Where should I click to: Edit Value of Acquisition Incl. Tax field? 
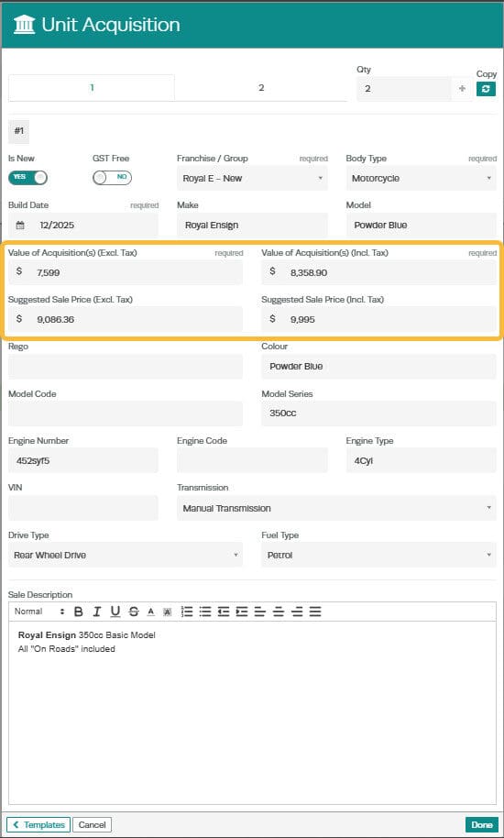tap(379, 272)
